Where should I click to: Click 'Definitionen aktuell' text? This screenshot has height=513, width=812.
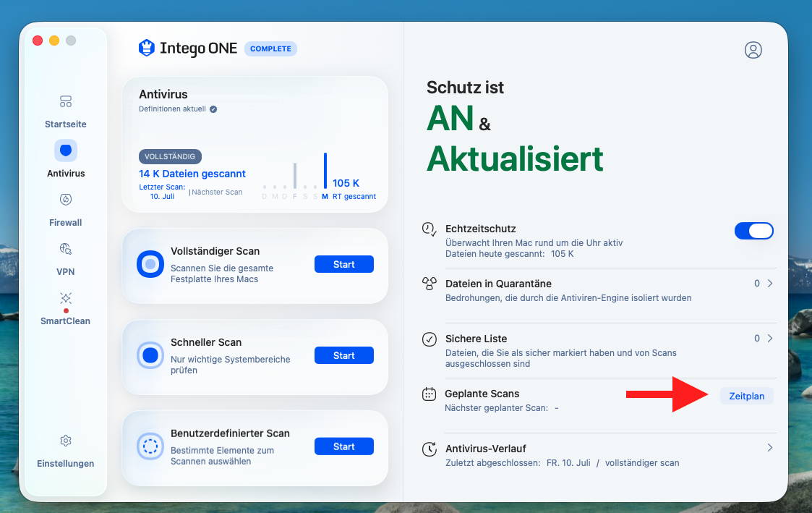point(172,109)
